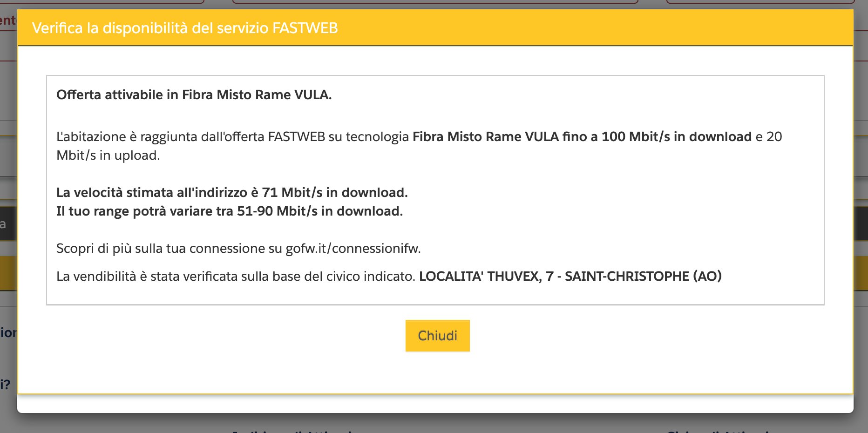The width and height of the screenshot is (868, 433).
Task: Open the gofw.it/connessionifw link
Action: pyautogui.click(x=353, y=249)
